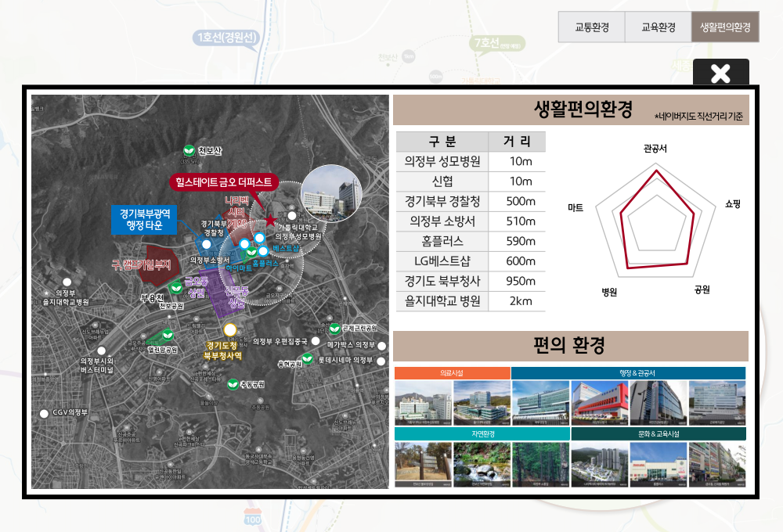The height and width of the screenshot is (532, 783).
Task: Click the 홈플러스 table row
Action: 471,242
